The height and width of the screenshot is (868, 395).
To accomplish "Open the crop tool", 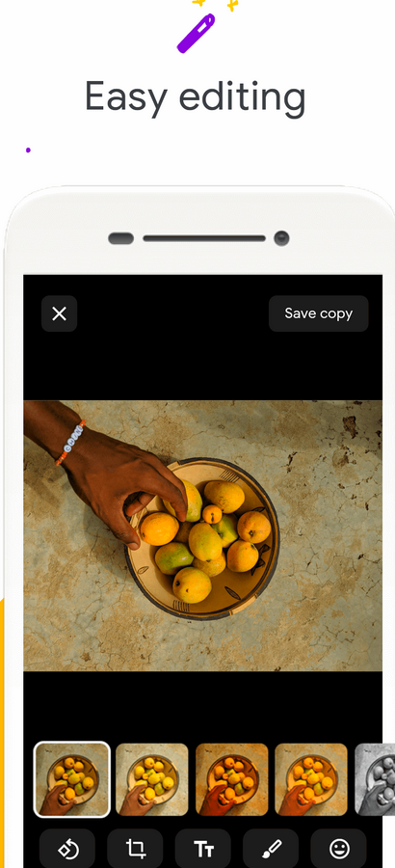I will (135, 848).
